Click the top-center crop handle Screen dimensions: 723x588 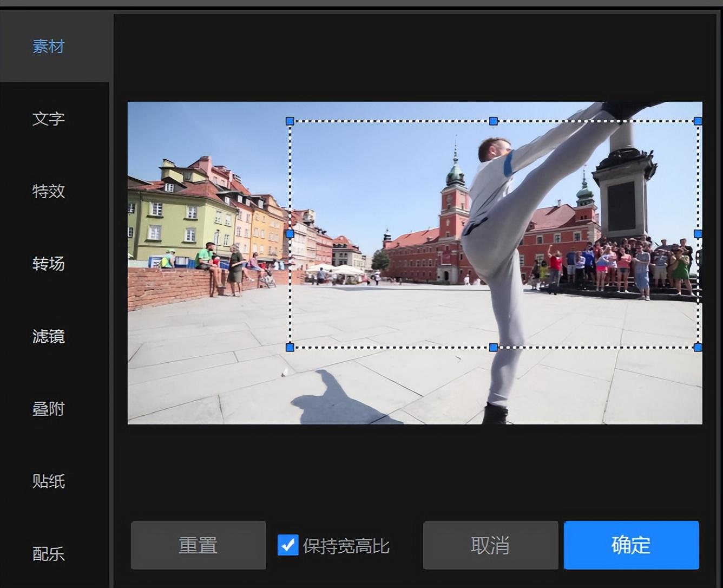coord(493,121)
